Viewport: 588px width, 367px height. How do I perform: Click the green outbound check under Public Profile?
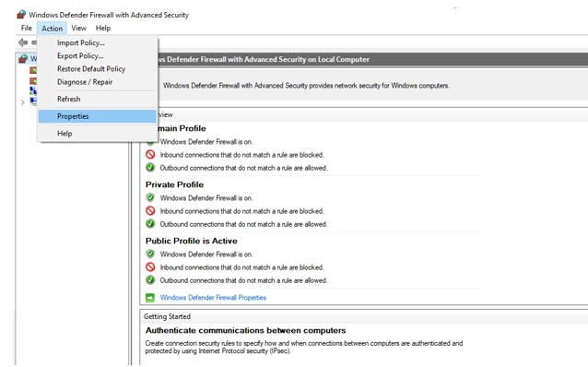150,280
